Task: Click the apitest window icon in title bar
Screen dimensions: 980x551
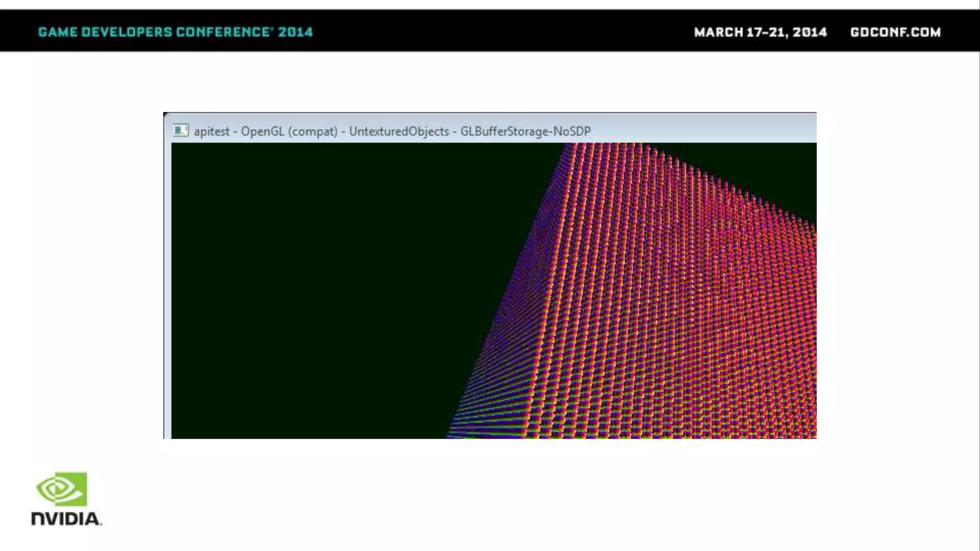Action: pyautogui.click(x=180, y=130)
